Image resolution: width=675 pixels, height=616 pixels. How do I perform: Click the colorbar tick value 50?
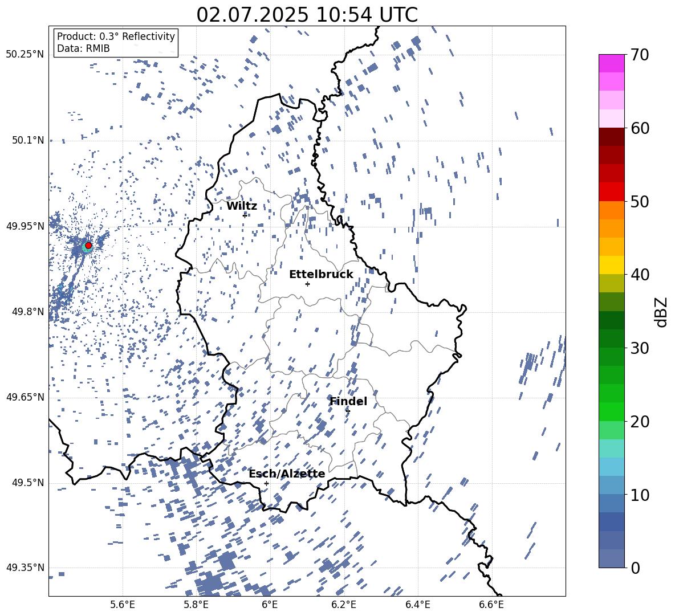click(640, 202)
